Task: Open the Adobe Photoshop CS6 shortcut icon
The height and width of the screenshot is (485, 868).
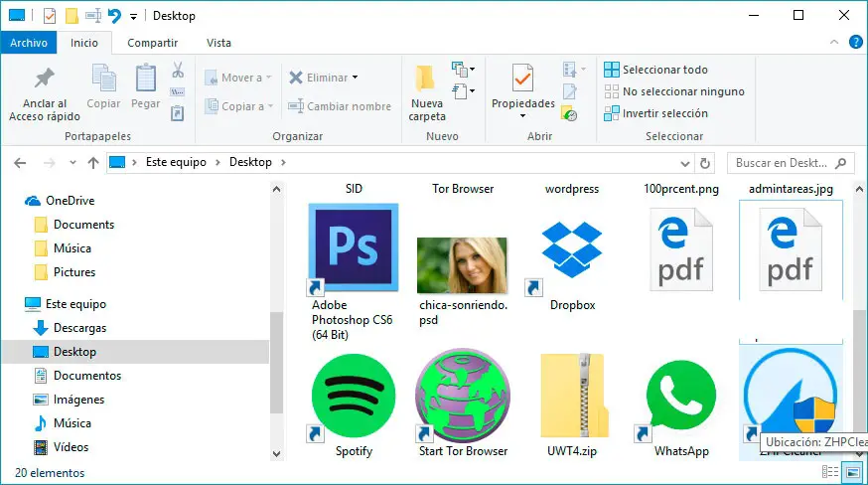Action: [x=354, y=247]
